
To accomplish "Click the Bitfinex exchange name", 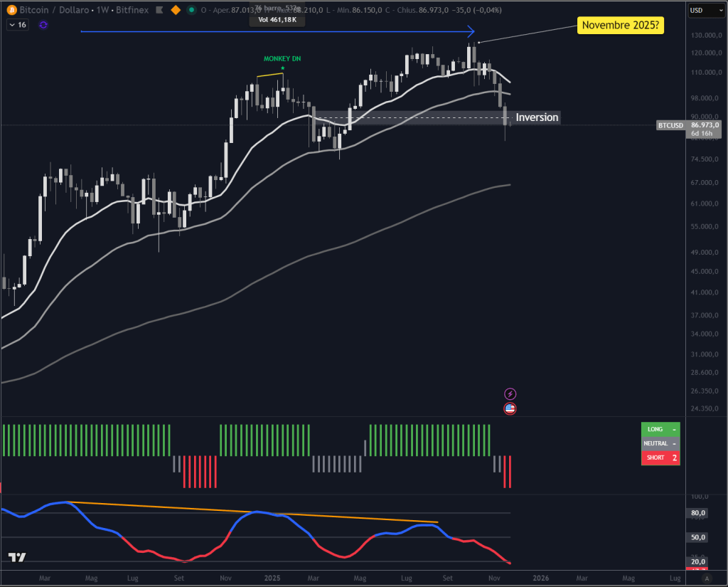I will 133,10.
